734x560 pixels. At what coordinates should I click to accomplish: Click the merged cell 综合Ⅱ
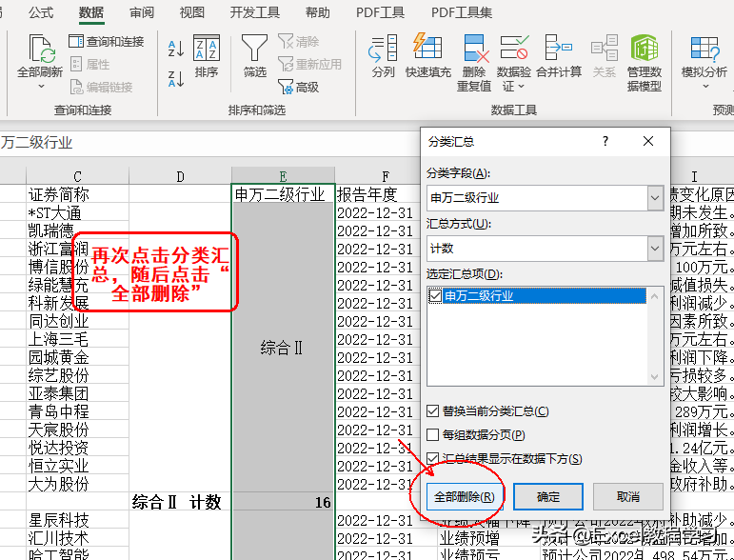tap(283, 348)
